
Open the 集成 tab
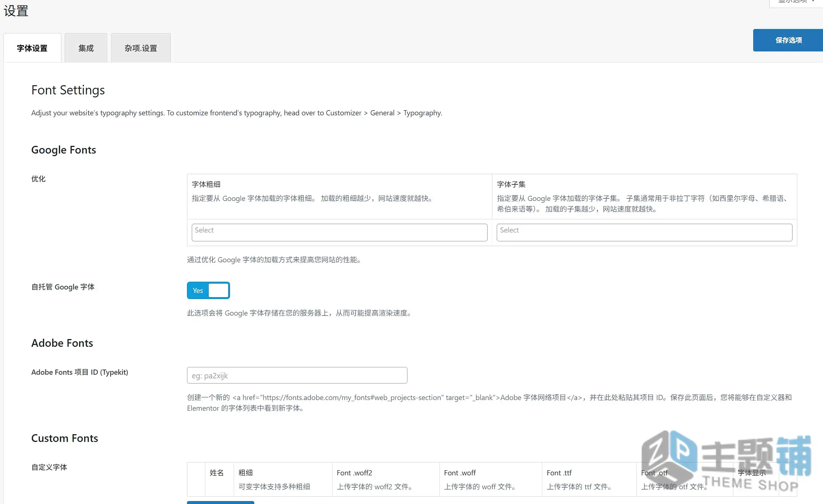86,48
